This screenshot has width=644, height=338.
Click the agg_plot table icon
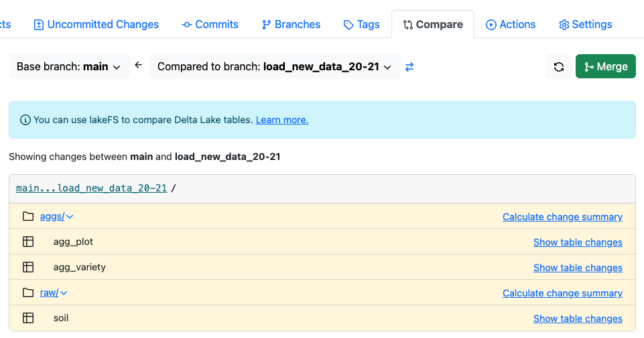[28, 242]
